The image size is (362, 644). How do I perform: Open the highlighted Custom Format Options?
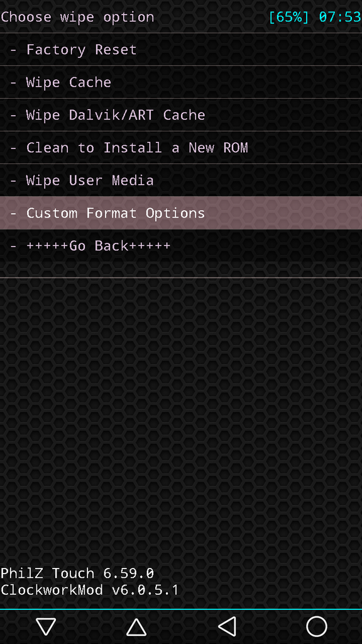pyautogui.click(x=181, y=213)
